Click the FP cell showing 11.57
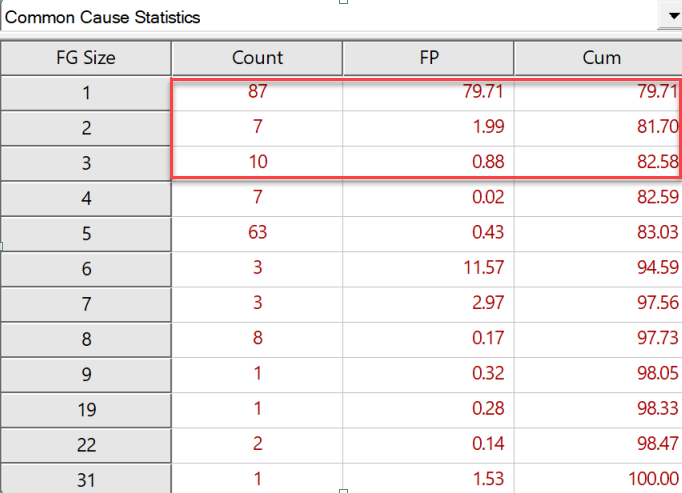 (428, 268)
